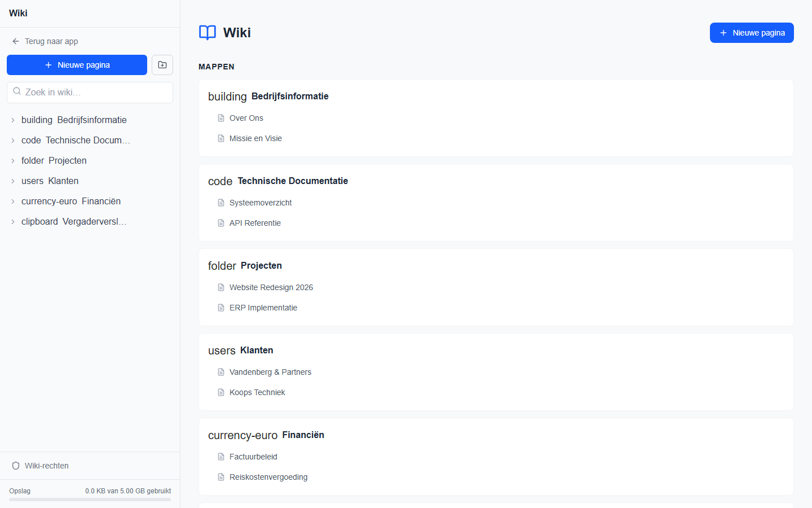Click the Opslag label in the sidebar footer
This screenshot has width=812, height=508.
tap(20, 491)
